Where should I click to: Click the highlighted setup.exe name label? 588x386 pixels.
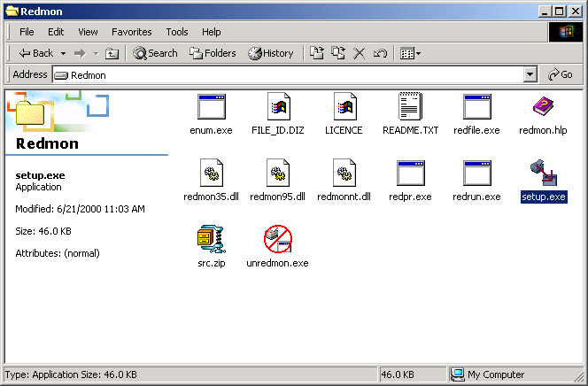tap(544, 197)
